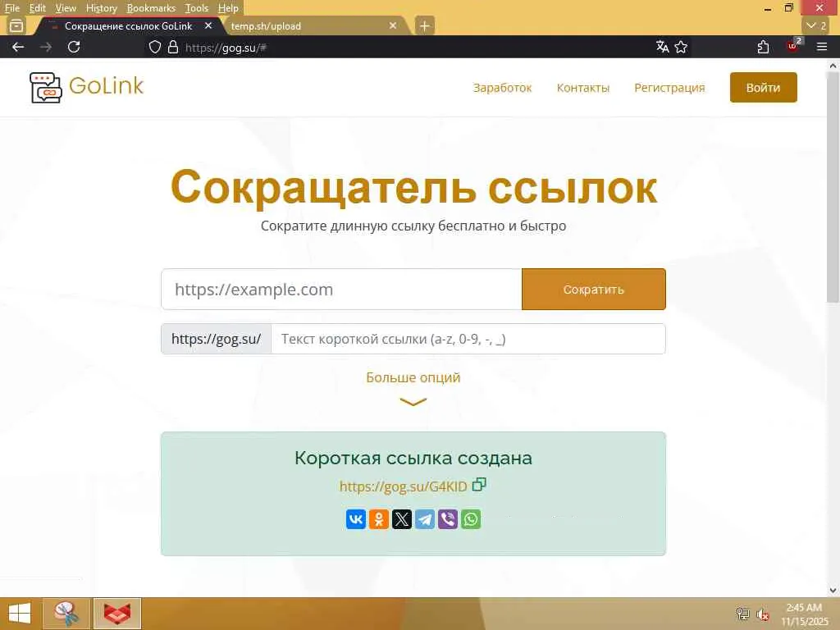Share via X (Twitter) icon
The height and width of the screenshot is (630, 840).
coord(402,519)
